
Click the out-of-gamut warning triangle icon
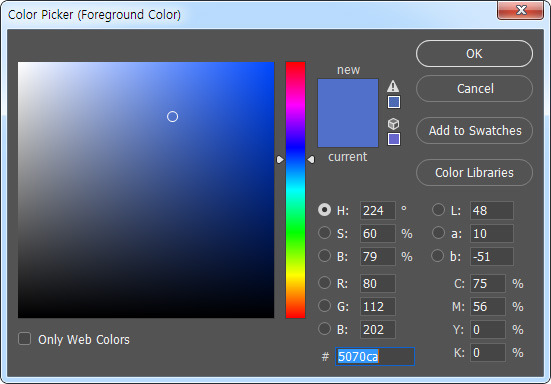[x=393, y=86]
